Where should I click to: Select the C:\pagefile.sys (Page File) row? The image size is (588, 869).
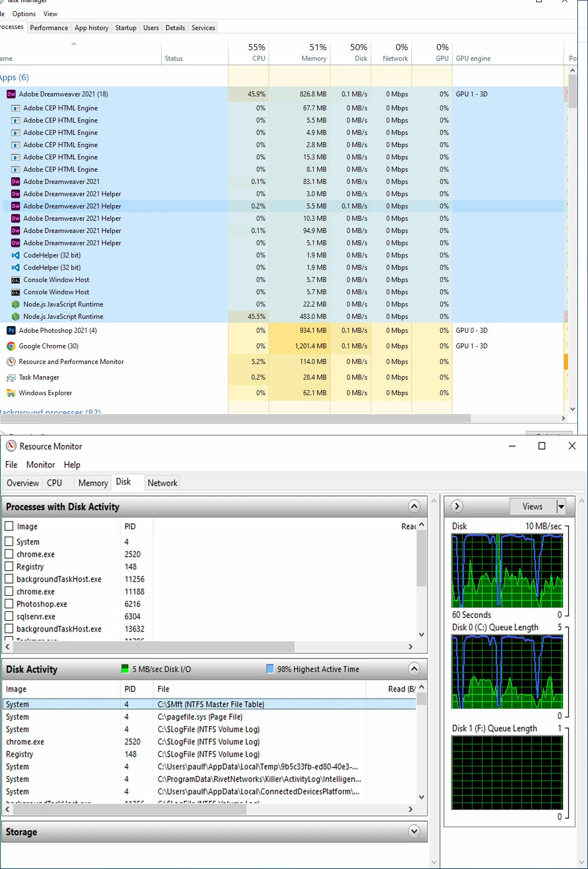tap(209, 717)
